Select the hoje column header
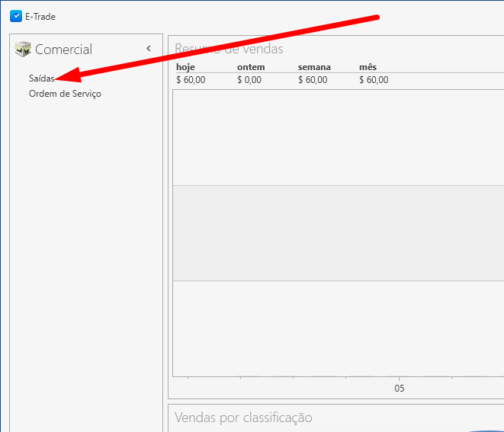Viewport: 504px width, 432px height. pos(185,67)
